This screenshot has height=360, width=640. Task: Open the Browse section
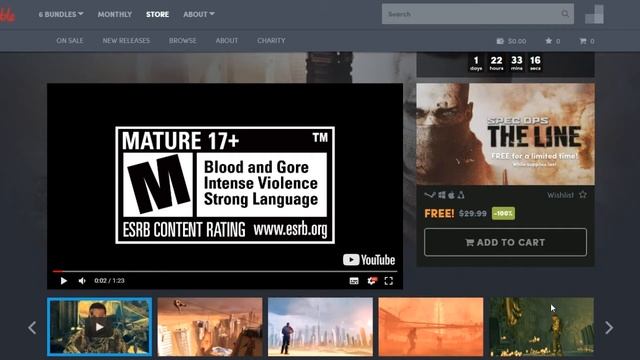pyautogui.click(x=182, y=40)
